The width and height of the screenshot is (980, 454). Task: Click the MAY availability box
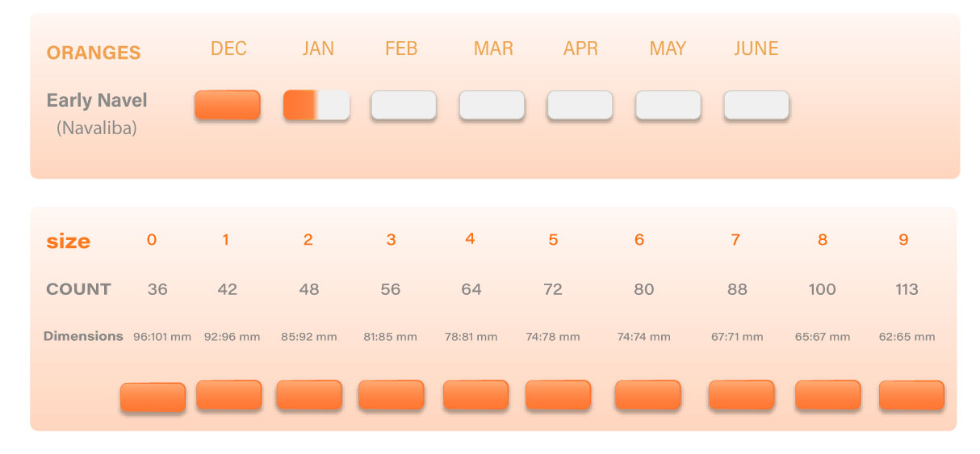(668, 106)
